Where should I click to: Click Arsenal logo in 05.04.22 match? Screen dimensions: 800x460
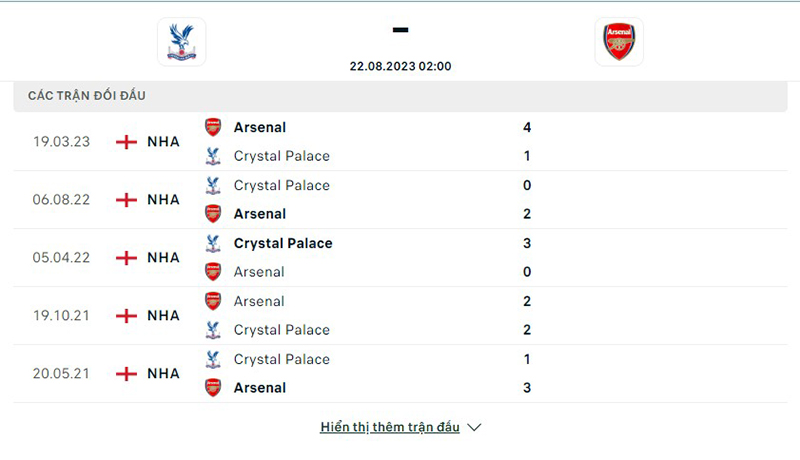pos(213,271)
